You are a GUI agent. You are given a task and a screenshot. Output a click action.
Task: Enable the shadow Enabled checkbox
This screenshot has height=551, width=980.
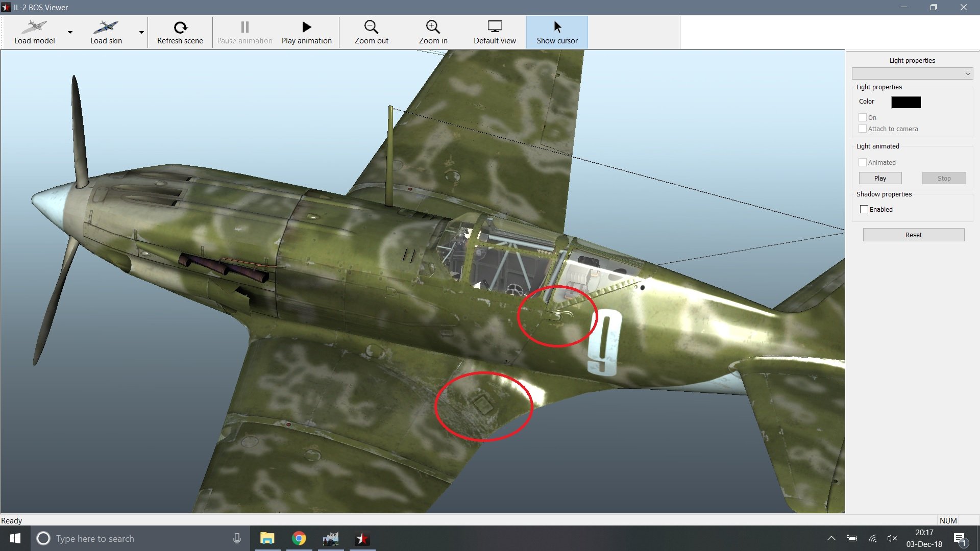(x=864, y=209)
